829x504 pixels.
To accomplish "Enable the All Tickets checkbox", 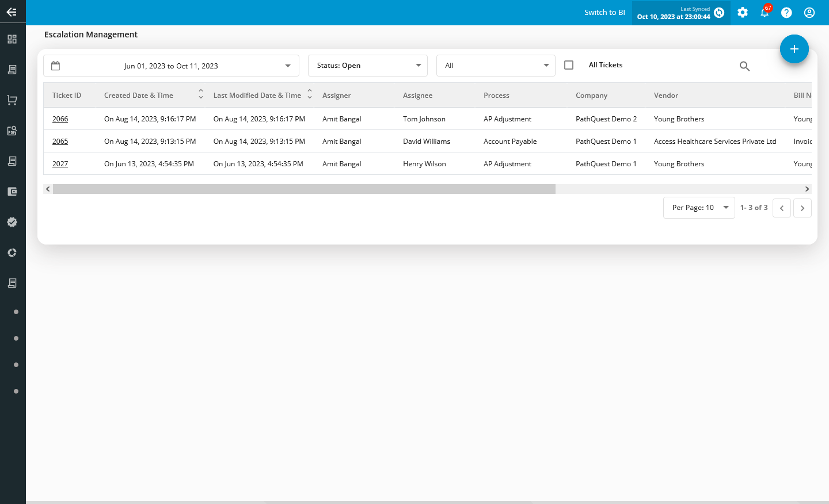I will 569,65.
